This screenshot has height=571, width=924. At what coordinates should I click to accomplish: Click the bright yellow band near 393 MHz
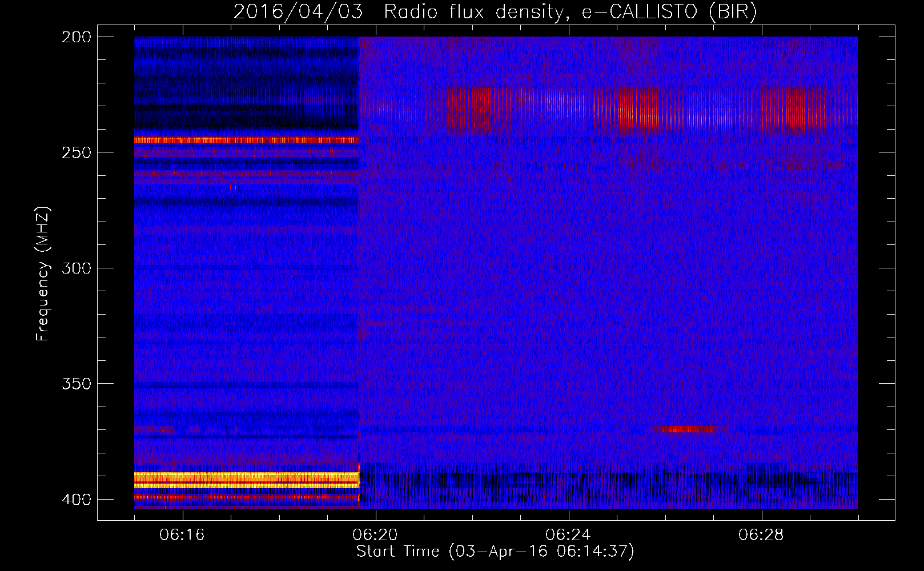coord(247,480)
